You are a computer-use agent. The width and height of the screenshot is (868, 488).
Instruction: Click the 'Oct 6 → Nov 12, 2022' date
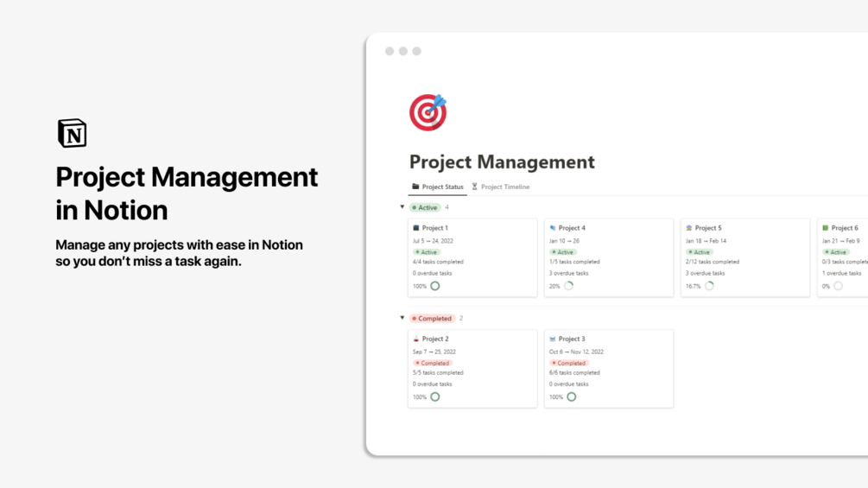tap(576, 352)
